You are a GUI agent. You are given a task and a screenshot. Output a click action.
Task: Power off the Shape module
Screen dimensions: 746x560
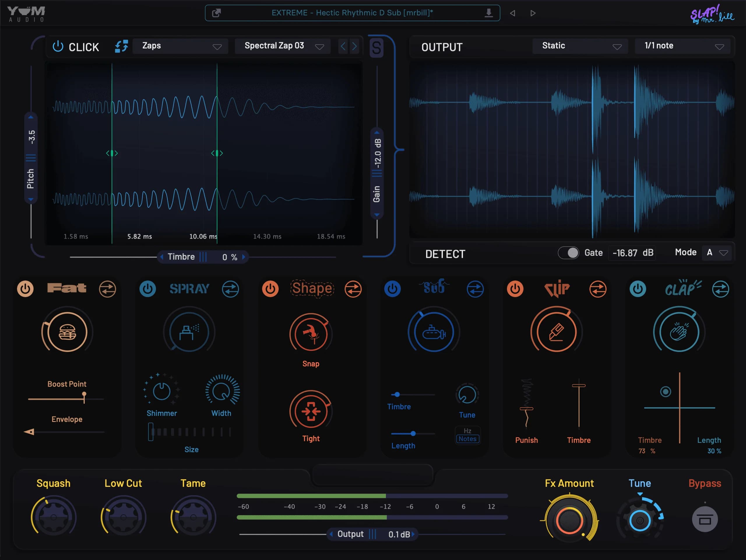click(270, 289)
